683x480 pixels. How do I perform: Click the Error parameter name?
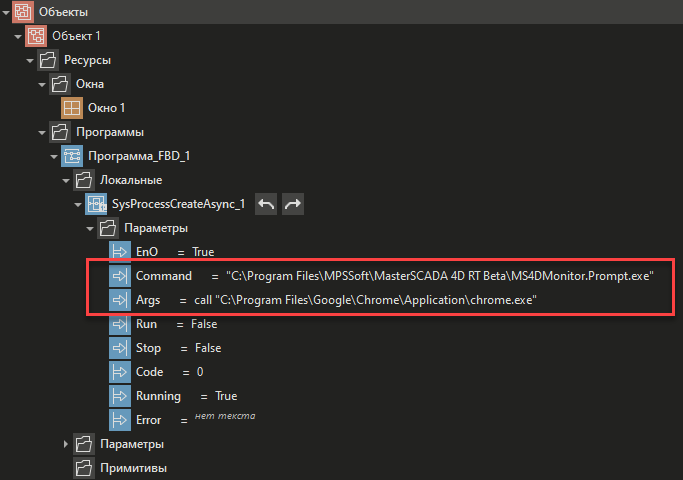click(149, 420)
